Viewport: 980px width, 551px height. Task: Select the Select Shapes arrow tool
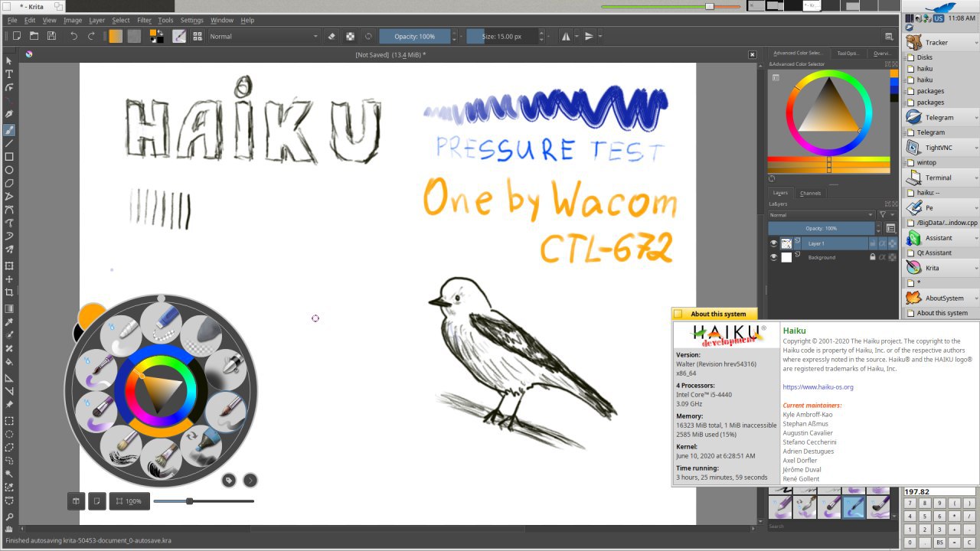(x=9, y=60)
